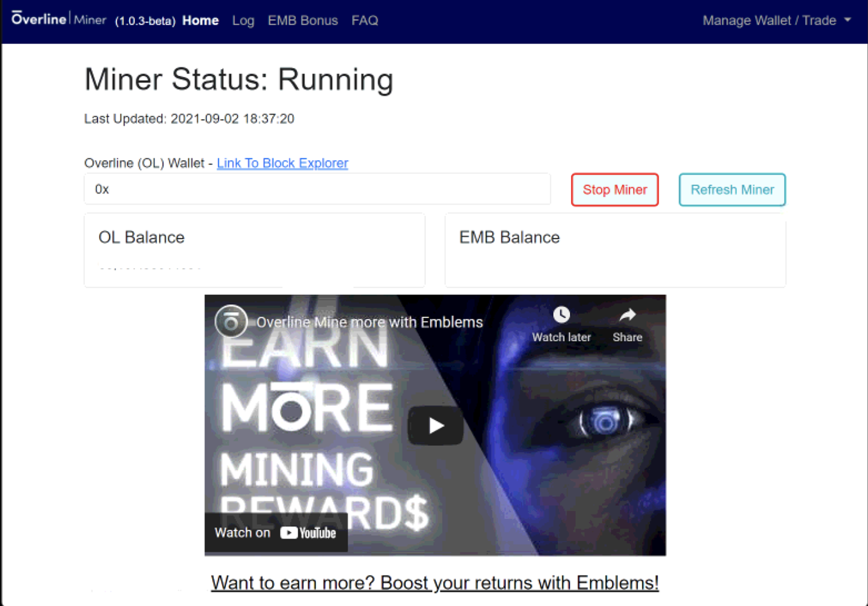The image size is (868, 606).
Task: Click the Last Updated timestamp text
Action: (x=189, y=119)
